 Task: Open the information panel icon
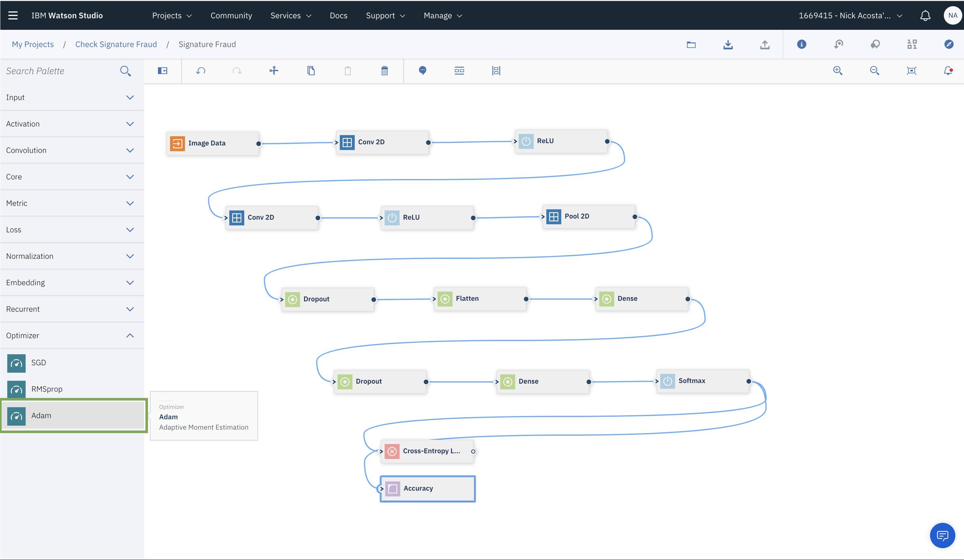point(801,44)
